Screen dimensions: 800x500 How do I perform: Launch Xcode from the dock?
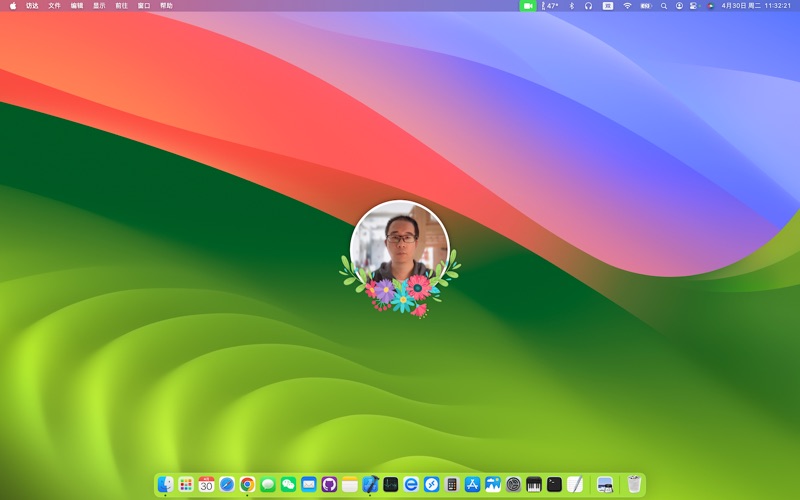tap(370, 484)
